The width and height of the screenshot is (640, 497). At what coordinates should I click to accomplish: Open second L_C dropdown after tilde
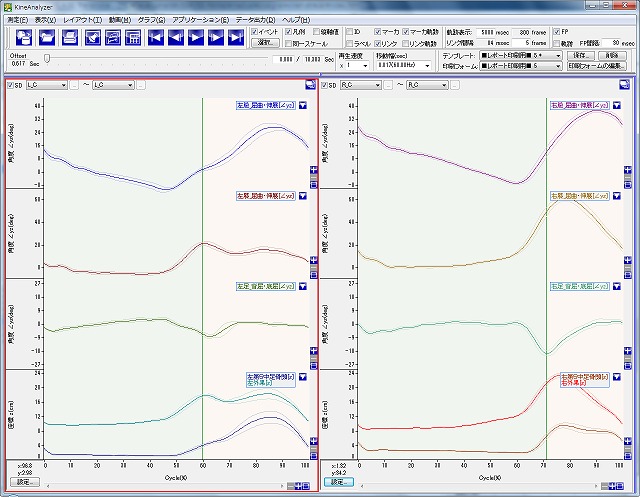[113, 85]
